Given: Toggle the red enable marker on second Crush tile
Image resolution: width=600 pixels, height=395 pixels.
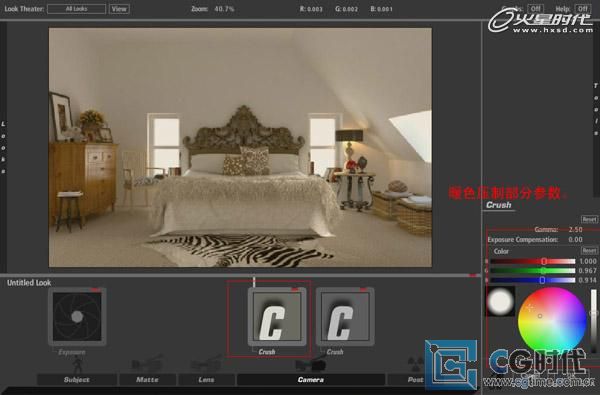Looking at the screenshot, I should pos(363,290).
